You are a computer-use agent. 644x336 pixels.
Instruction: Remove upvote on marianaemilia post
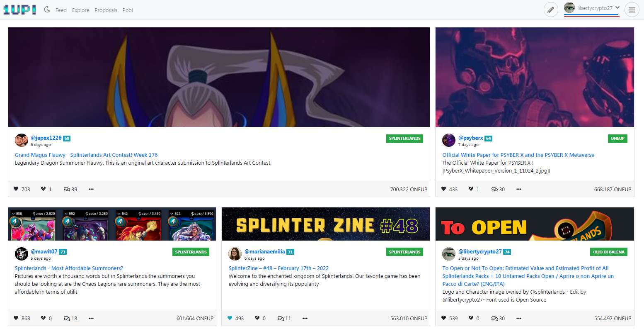230,318
